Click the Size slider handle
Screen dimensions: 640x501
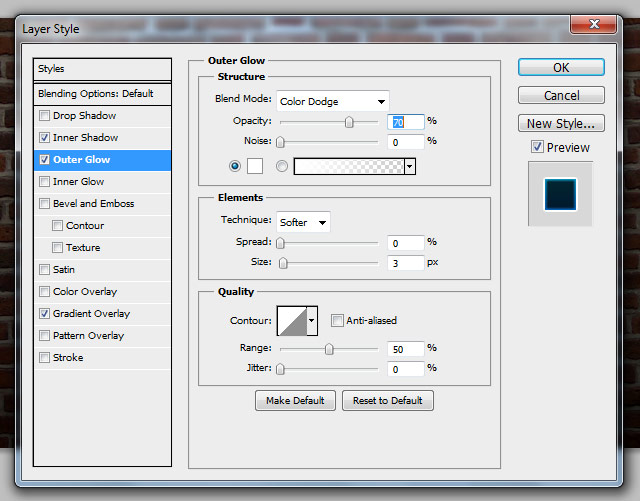283,263
